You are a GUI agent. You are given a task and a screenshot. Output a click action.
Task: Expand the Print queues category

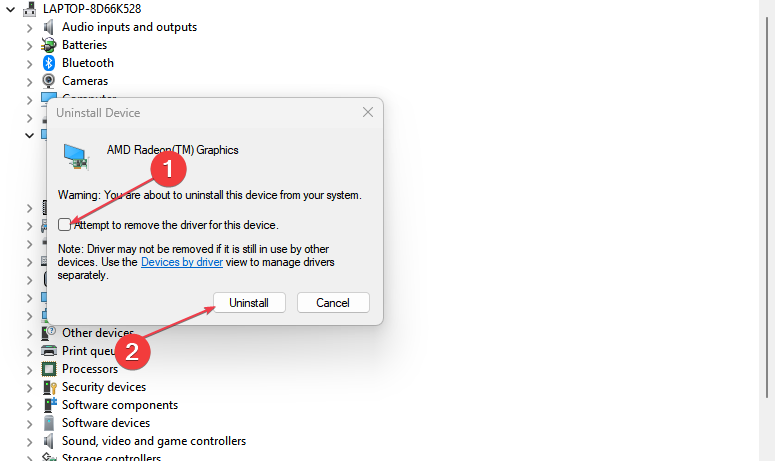coord(29,352)
